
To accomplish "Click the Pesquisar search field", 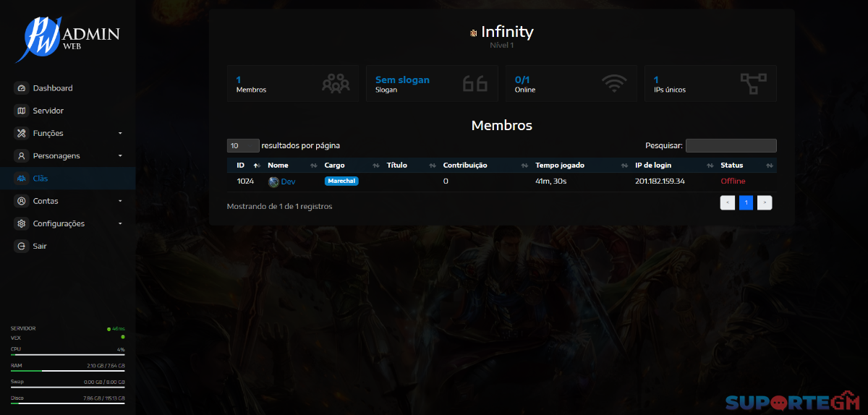I will point(731,145).
